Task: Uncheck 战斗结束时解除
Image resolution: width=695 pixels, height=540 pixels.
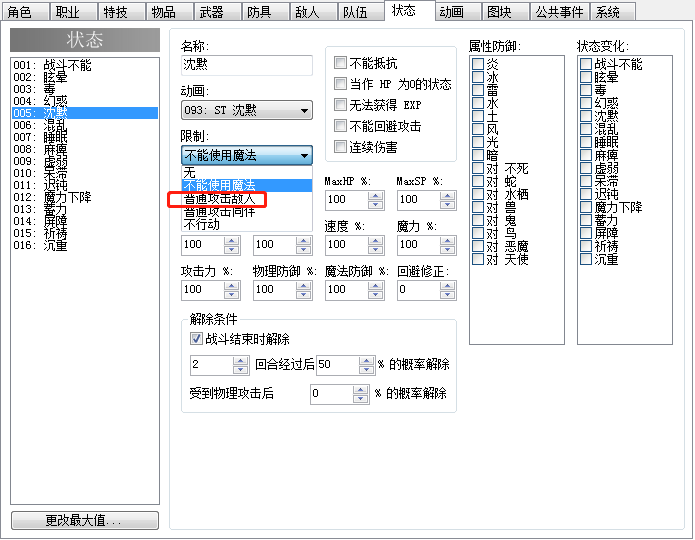Action: tap(196, 339)
